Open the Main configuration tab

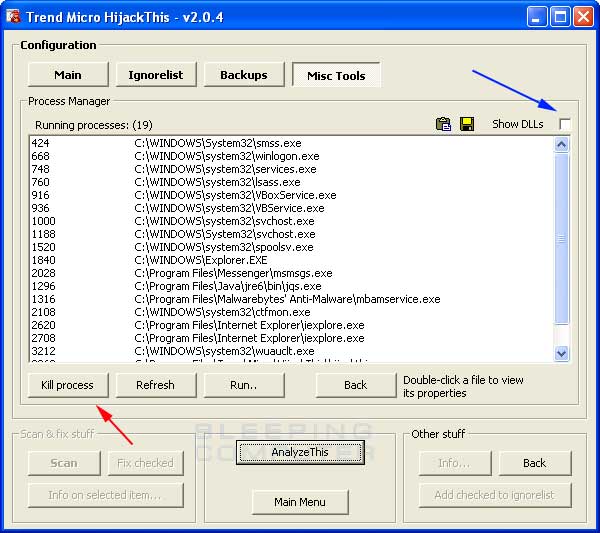pos(68,75)
